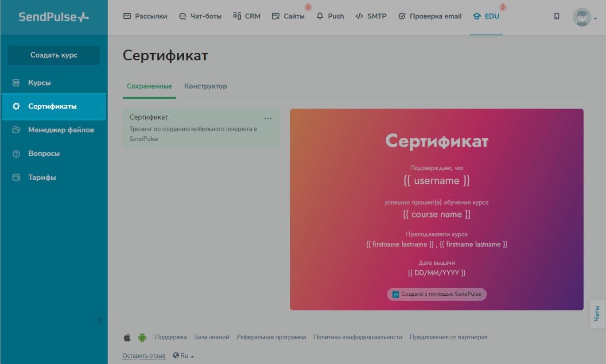Click the Android app icon
Image resolution: width=606 pixels, height=364 pixels.
pos(142,337)
